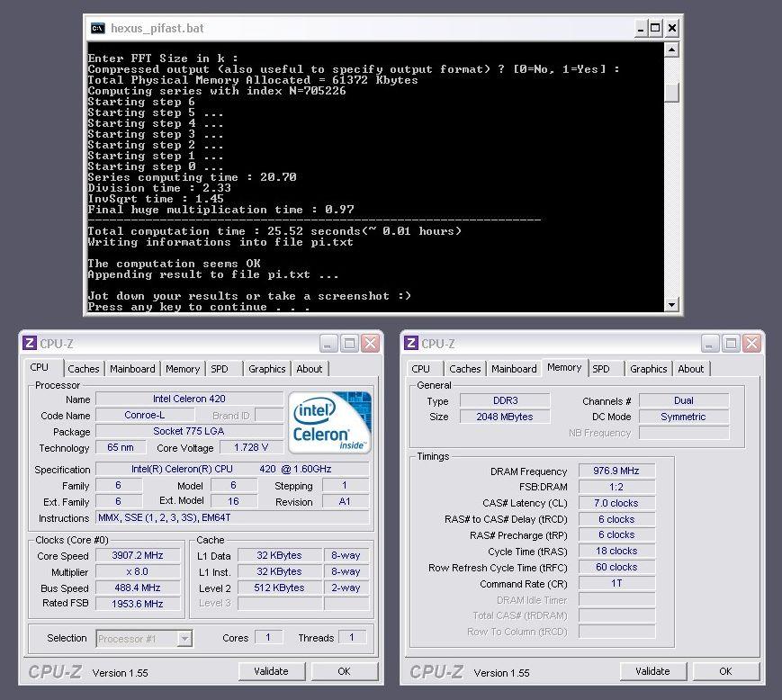Screen dimensions: 782x700
Task: Click OK in the left CPU-Z window
Action: (344, 671)
